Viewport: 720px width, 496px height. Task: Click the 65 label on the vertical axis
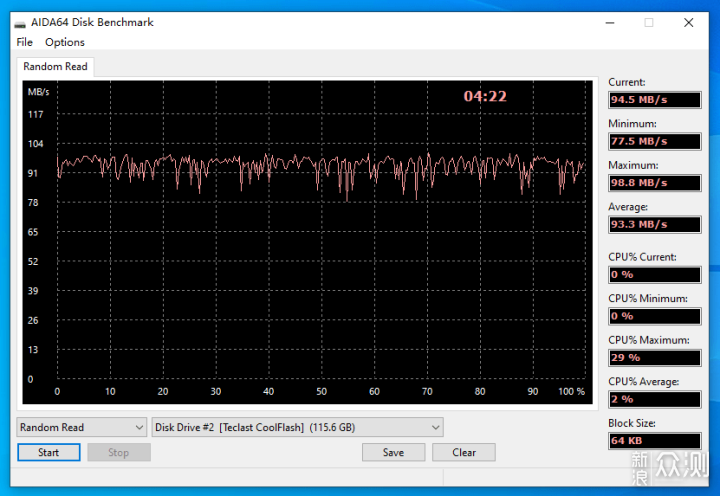tap(33, 232)
